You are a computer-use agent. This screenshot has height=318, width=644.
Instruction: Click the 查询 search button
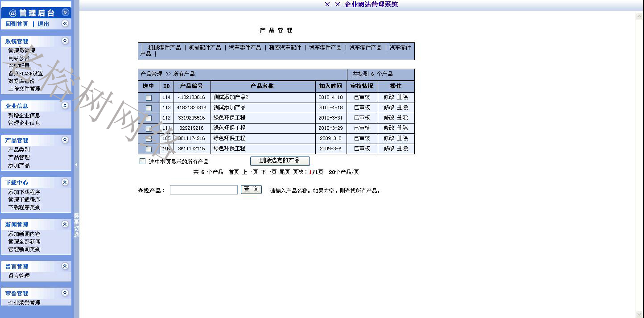[251, 190]
